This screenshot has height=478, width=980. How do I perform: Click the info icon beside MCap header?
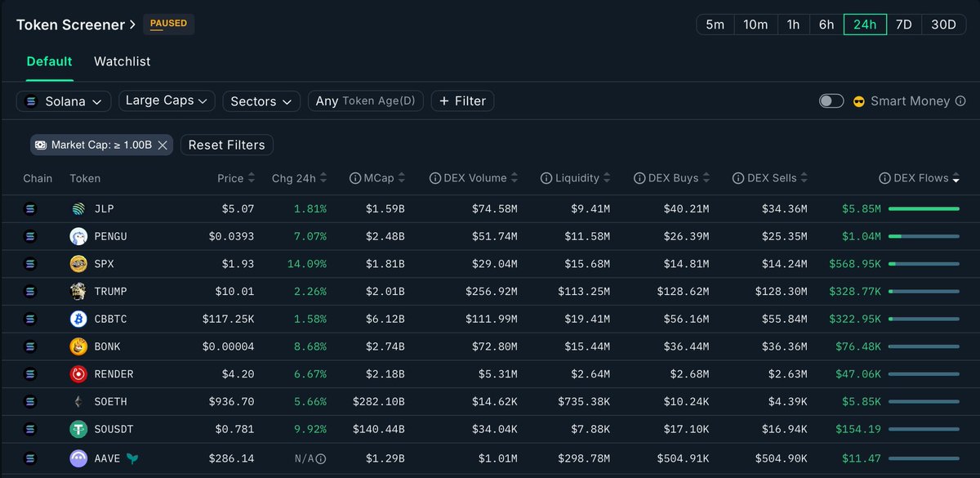(355, 178)
